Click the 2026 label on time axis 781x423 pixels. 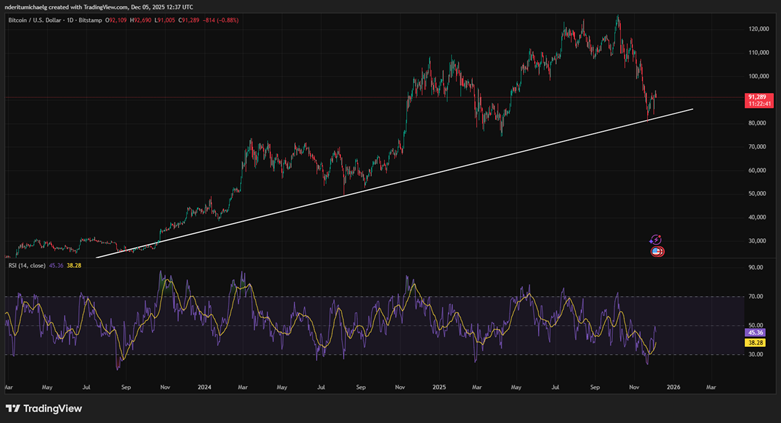click(673, 386)
